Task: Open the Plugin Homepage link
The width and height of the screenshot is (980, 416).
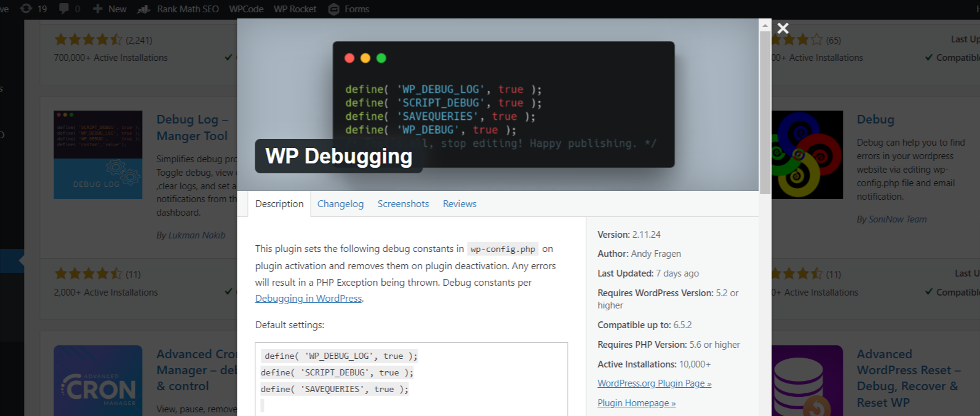Action: coord(636,402)
